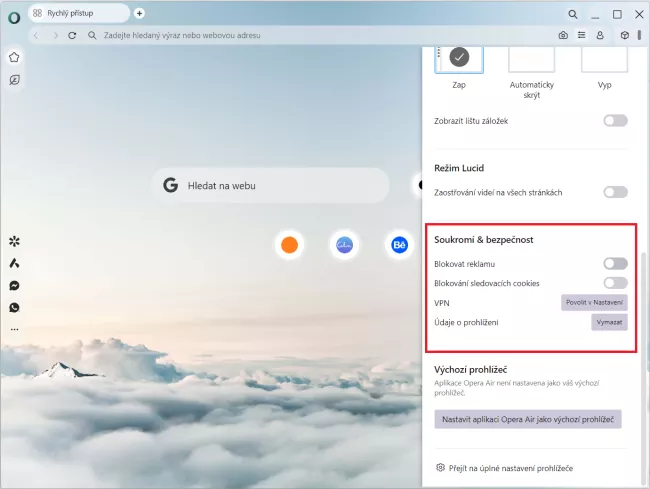This screenshot has height=489, width=650.
Task: Open Messenger in the sidebar
Action: pos(14,285)
